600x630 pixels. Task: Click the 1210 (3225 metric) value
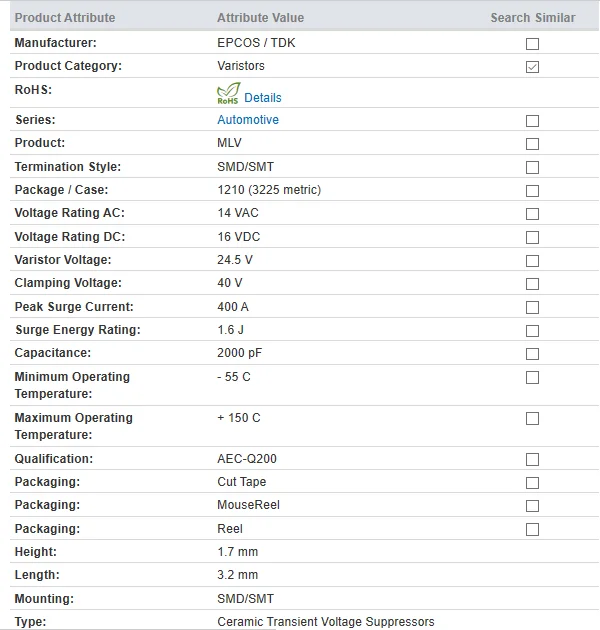click(x=269, y=190)
